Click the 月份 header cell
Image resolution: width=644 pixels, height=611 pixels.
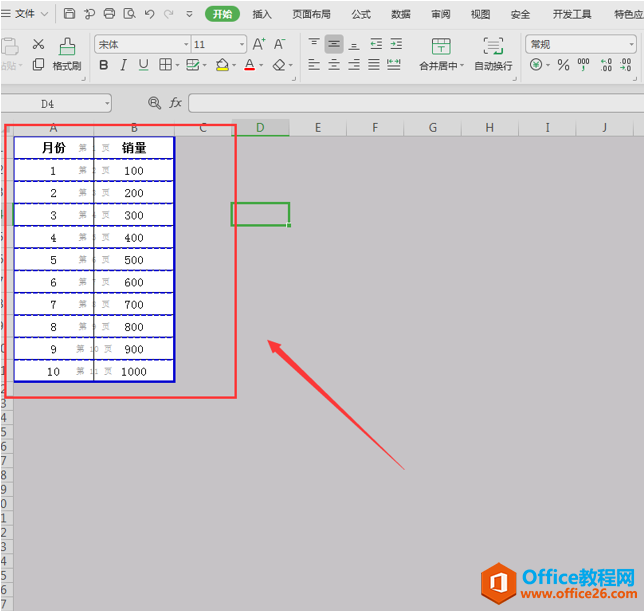[54, 148]
